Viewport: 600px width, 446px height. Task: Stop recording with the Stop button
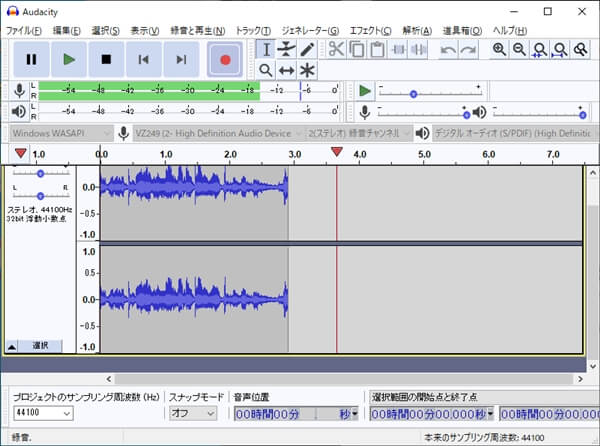106,60
